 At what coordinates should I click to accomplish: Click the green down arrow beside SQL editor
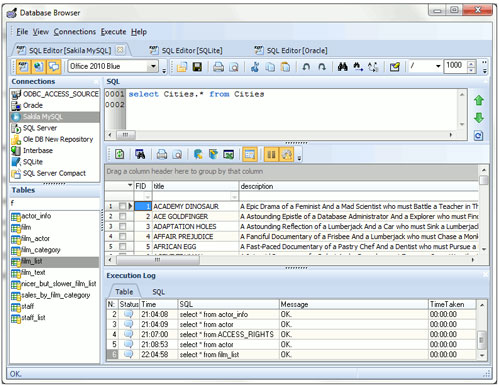coord(479,118)
